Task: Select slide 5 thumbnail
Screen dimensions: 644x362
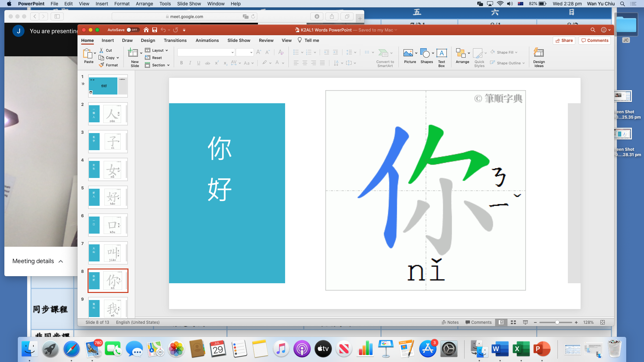Action: 108,197
